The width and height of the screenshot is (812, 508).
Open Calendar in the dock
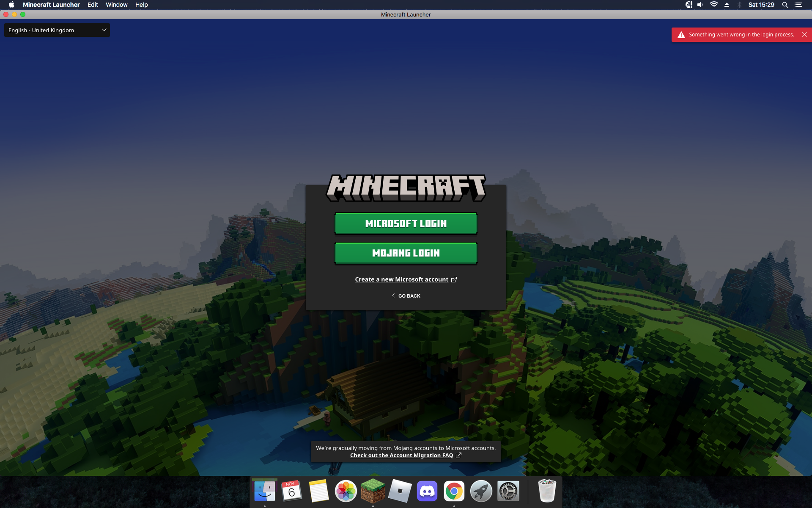[291, 491]
